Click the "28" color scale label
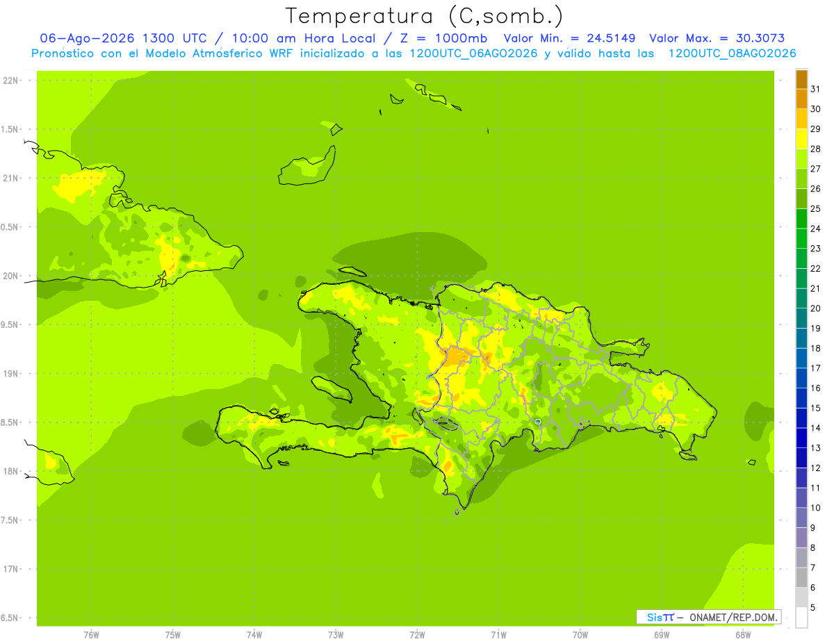This screenshot has height=644, width=834. [815, 149]
